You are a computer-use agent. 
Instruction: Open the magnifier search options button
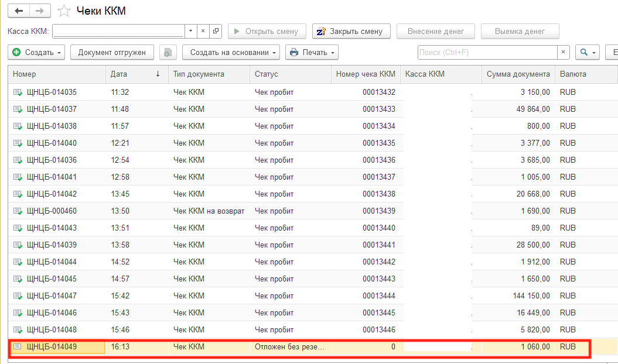tap(588, 53)
